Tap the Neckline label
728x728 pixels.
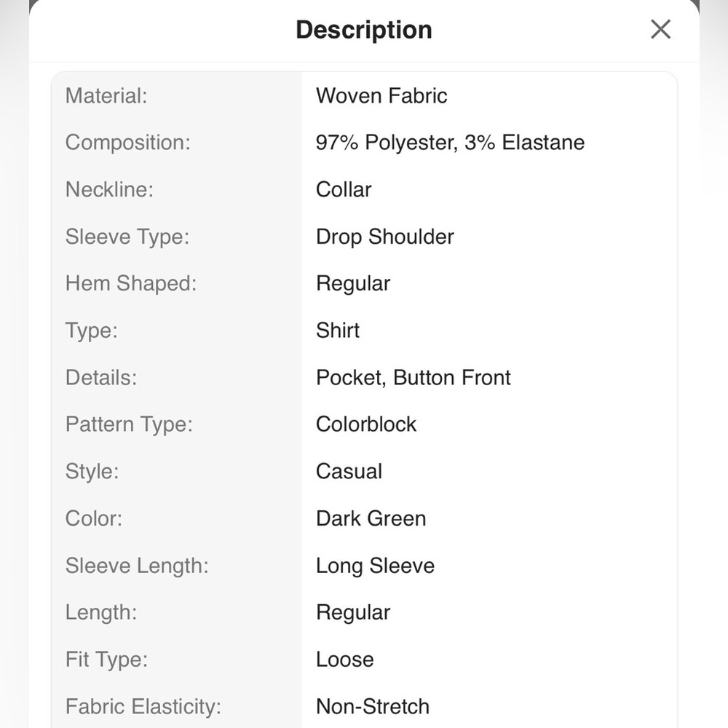(x=109, y=189)
